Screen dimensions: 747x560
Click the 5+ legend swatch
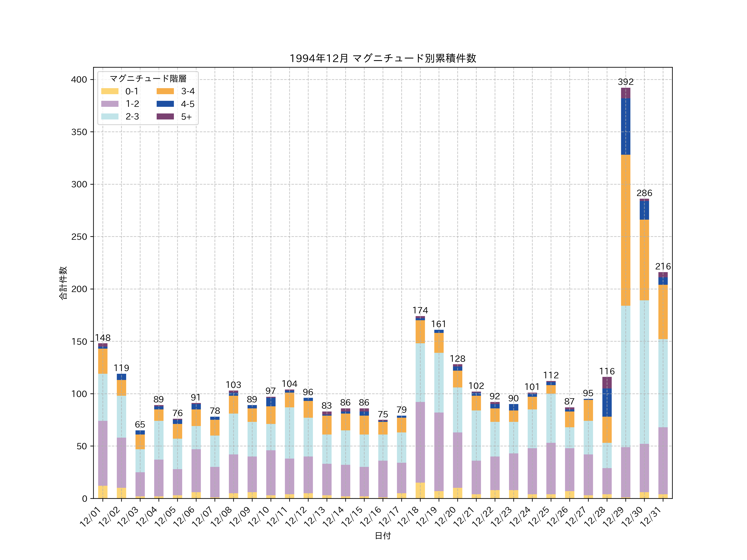click(165, 116)
